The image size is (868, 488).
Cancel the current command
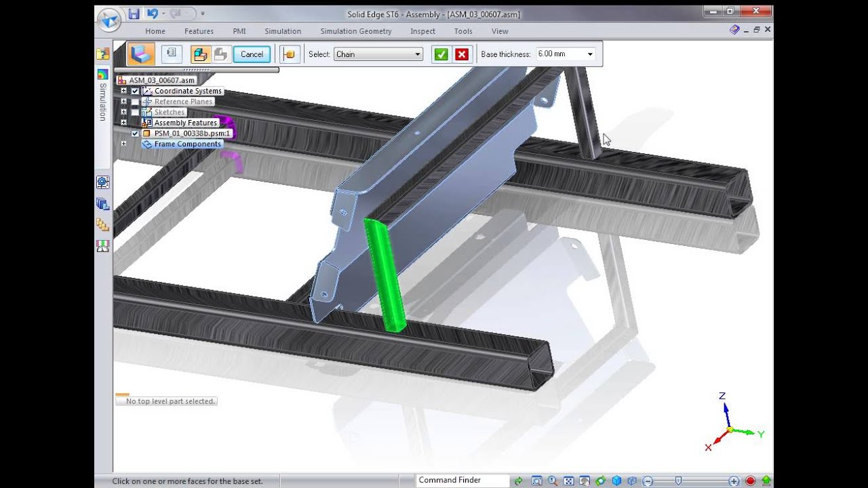point(252,54)
